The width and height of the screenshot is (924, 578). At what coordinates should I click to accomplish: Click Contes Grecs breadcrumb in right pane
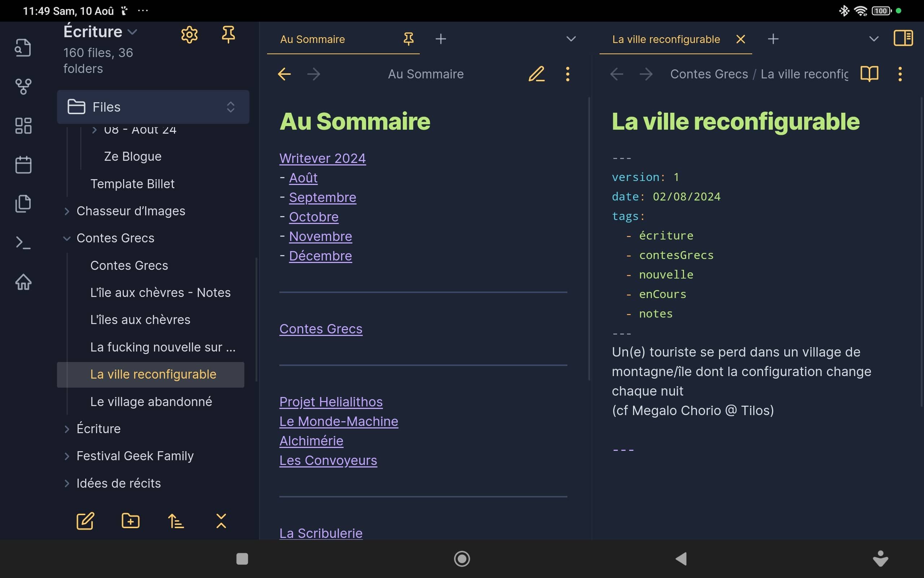point(709,74)
